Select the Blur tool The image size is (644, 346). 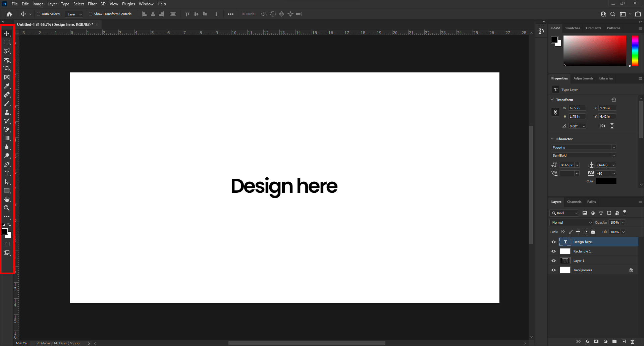pyautogui.click(x=7, y=147)
